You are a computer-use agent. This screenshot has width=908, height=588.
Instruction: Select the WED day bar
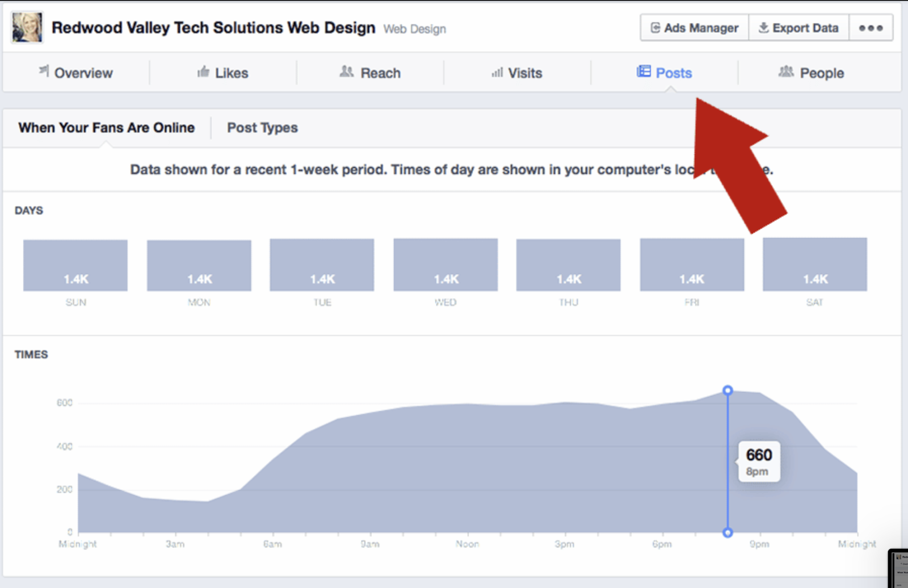[445, 264]
